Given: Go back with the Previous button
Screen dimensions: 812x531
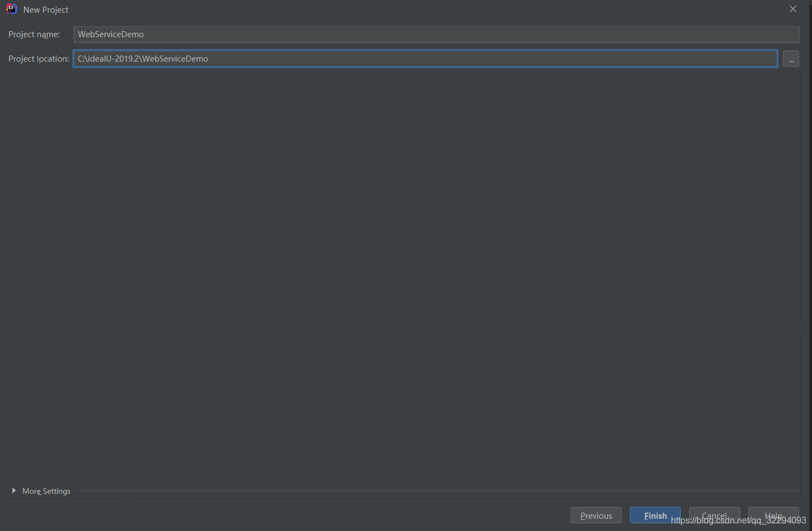Looking at the screenshot, I should [596, 515].
